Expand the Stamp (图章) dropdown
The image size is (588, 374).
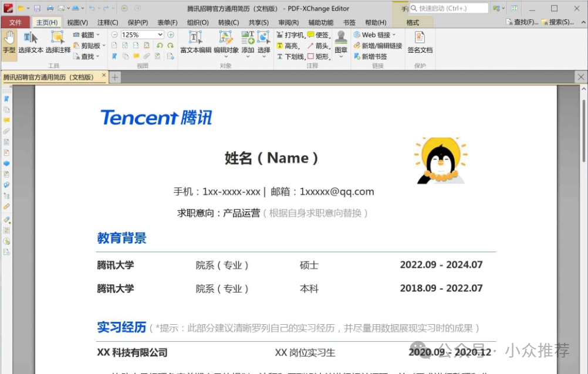[341, 57]
